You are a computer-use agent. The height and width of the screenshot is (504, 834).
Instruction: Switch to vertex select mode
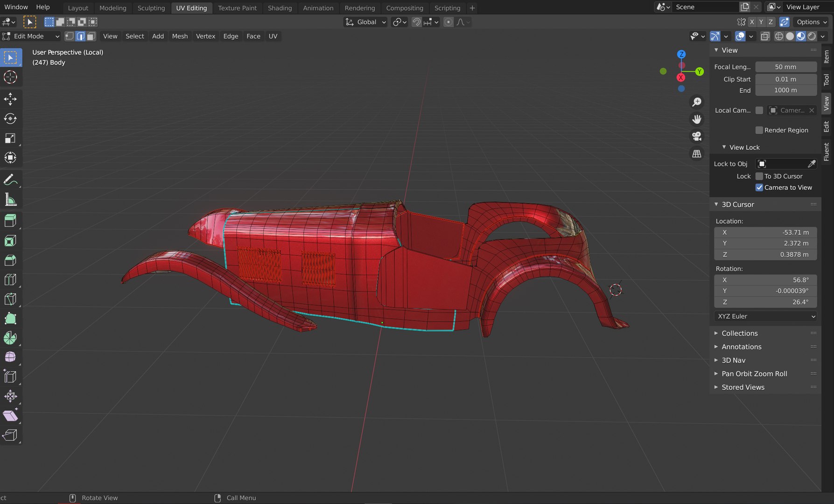(x=70, y=36)
